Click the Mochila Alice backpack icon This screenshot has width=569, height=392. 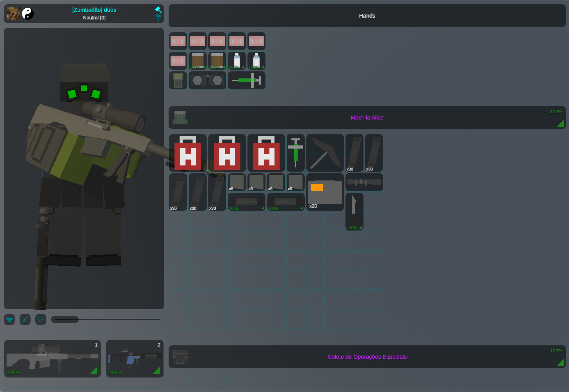180,118
